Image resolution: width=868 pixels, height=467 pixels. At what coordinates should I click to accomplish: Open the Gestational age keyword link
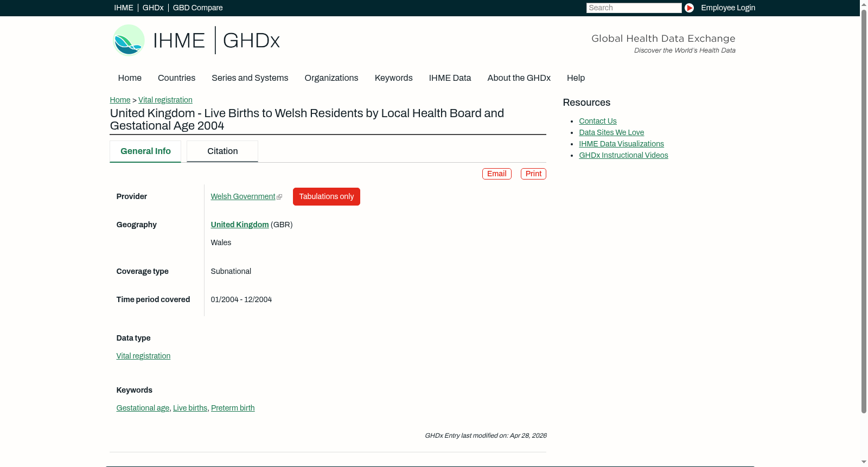point(143,408)
